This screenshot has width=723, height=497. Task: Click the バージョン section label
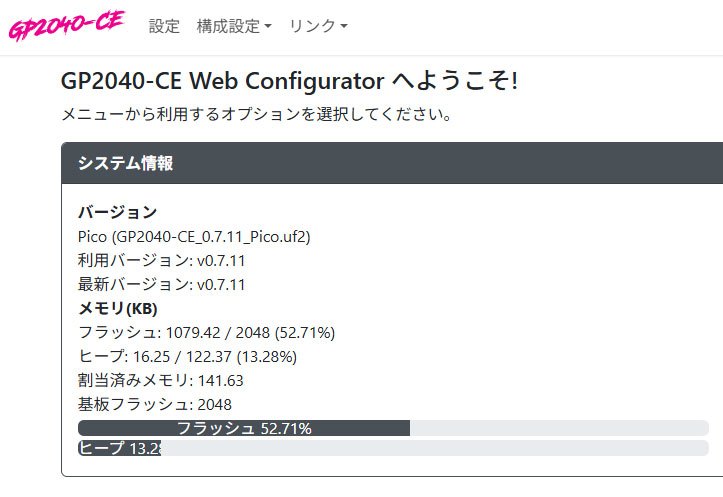click(117, 212)
